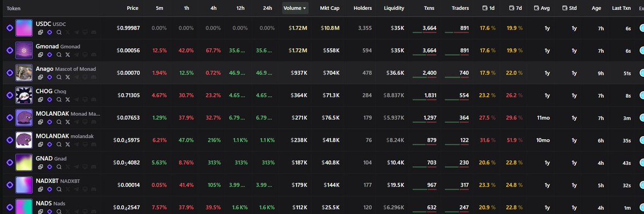The image size is (644, 214).
Task: Click the Token column header
Action: coord(13,8)
